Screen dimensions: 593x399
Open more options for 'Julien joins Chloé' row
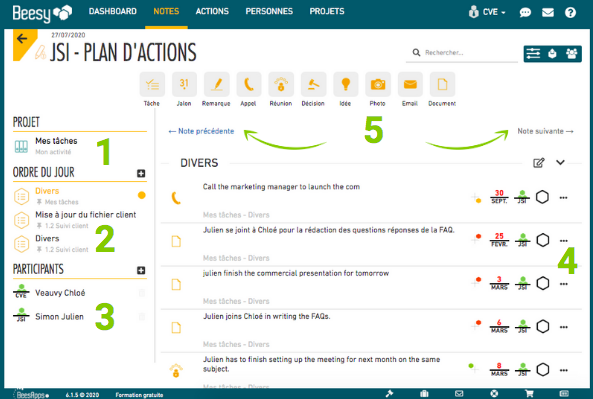click(564, 327)
